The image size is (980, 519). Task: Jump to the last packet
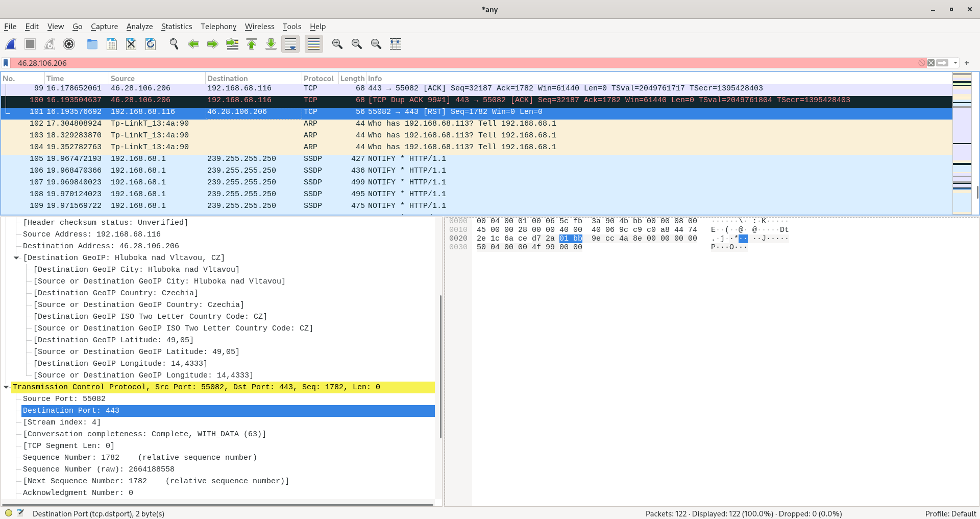point(271,44)
